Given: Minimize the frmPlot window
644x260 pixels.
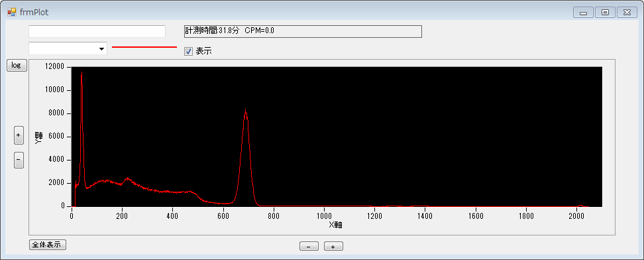Looking at the screenshot, I should pos(583,13).
